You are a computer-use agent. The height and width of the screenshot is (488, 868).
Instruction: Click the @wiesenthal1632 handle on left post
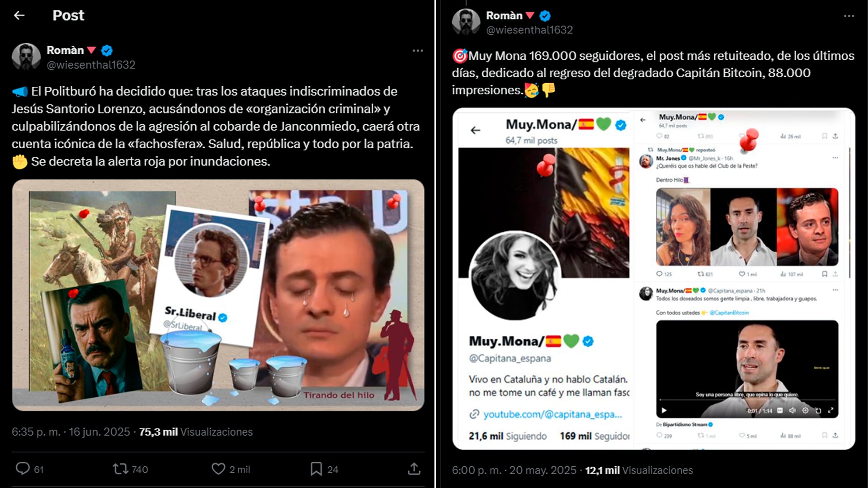pos(91,65)
